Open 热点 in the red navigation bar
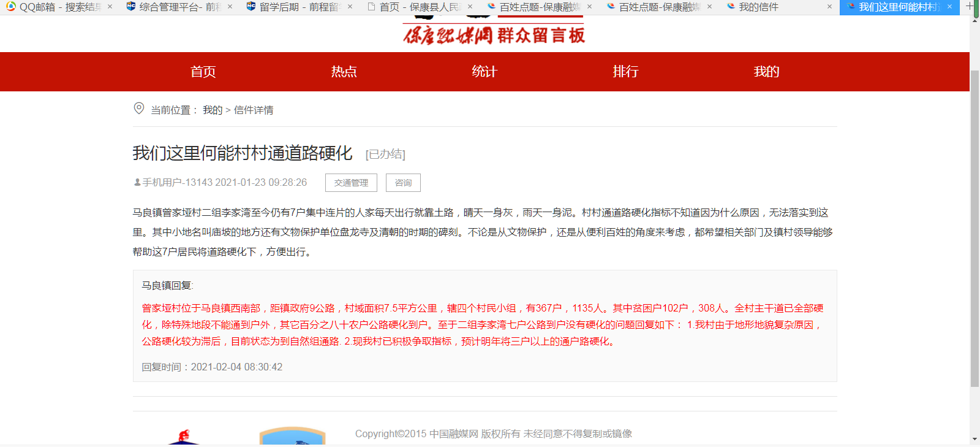The height and width of the screenshot is (447, 980). pos(344,72)
